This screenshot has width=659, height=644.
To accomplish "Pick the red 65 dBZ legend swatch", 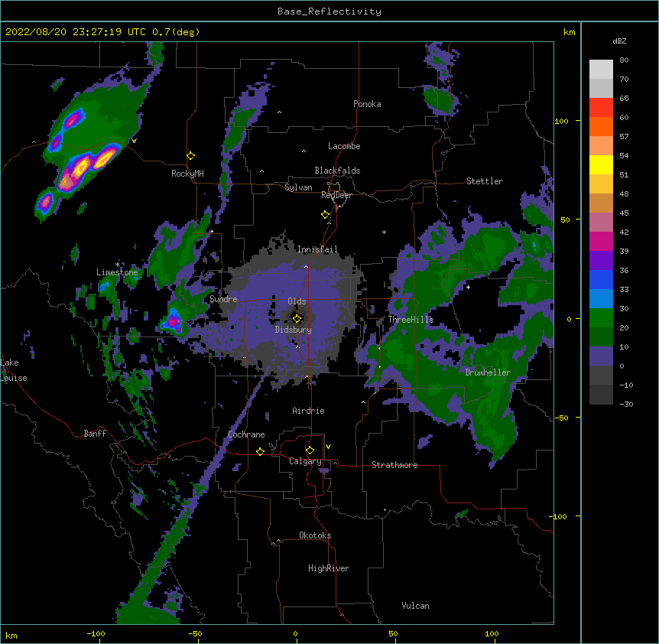I will coord(601,107).
